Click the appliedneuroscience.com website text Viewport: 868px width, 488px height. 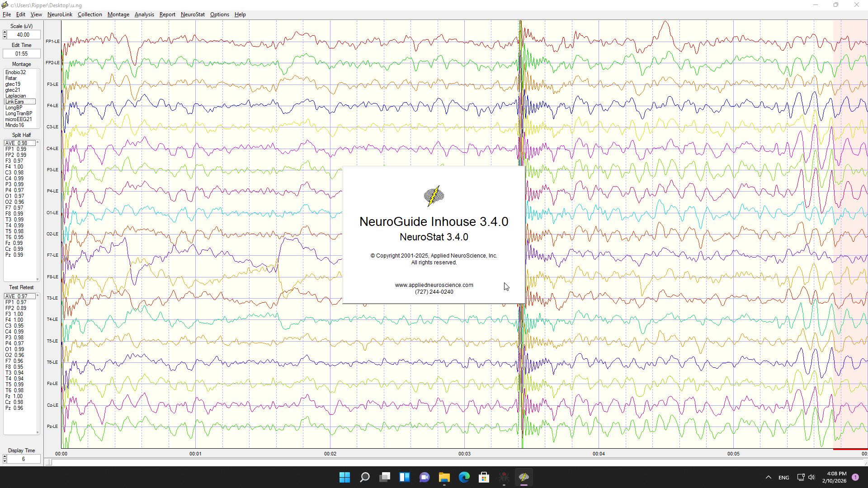(x=434, y=285)
